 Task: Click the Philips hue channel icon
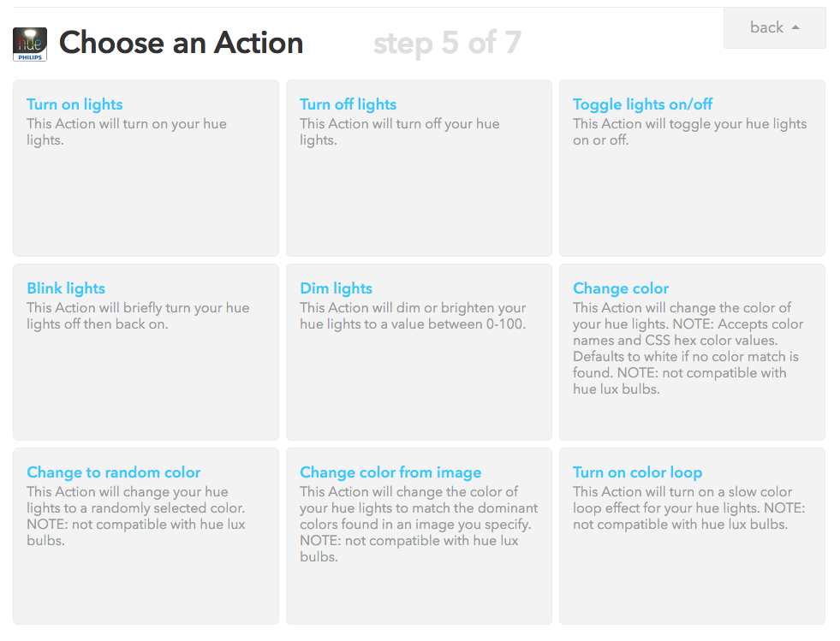click(30, 45)
